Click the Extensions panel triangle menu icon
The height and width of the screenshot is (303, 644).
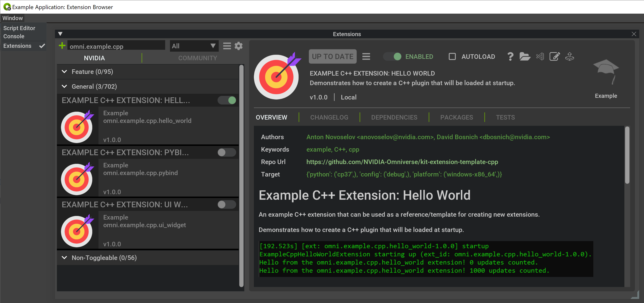click(60, 34)
